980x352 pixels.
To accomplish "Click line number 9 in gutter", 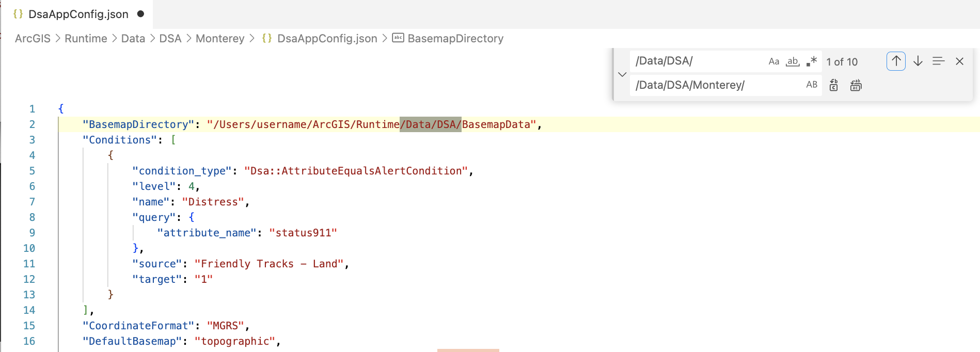I will click(32, 233).
